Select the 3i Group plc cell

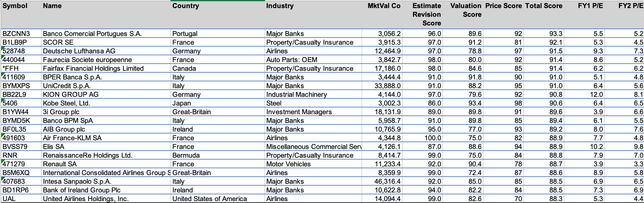coord(106,112)
